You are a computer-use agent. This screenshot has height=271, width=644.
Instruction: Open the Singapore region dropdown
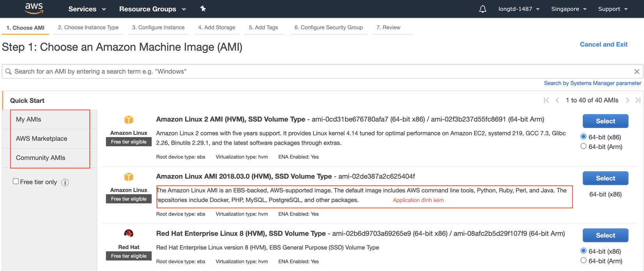(x=569, y=9)
